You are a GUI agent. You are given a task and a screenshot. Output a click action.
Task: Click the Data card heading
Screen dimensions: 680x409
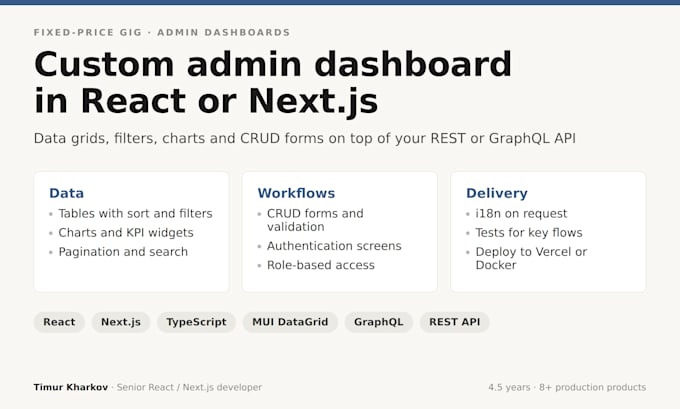coord(66,193)
